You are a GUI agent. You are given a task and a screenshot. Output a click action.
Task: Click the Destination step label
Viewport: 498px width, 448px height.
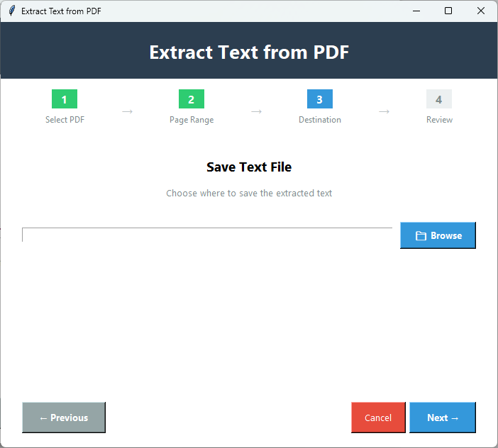tap(320, 120)
